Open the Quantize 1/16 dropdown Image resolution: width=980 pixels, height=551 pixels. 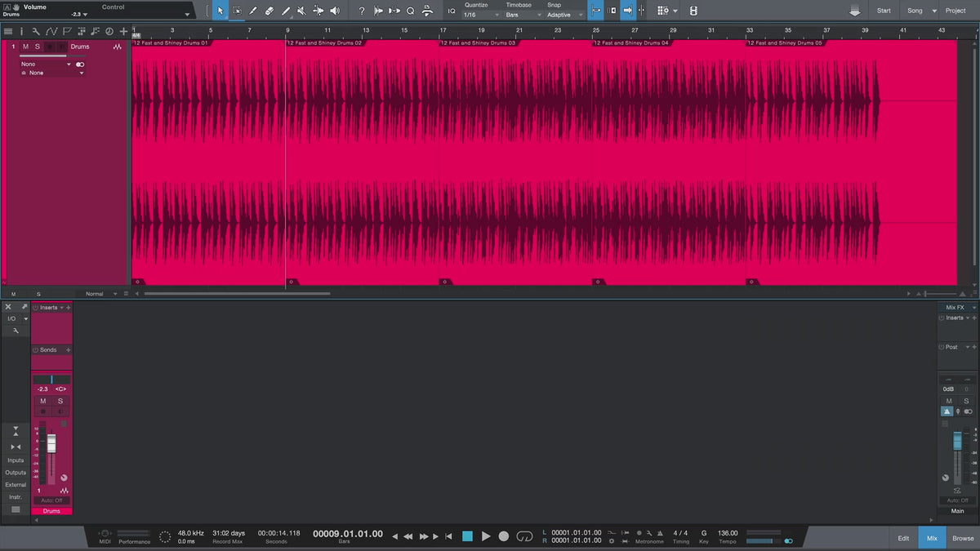(x=481, y=15)
